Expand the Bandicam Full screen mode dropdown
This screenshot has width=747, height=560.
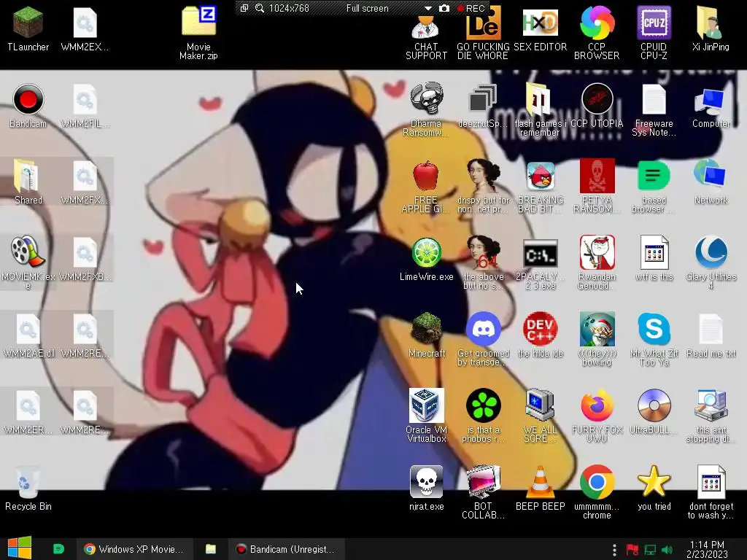click(427, 8)
